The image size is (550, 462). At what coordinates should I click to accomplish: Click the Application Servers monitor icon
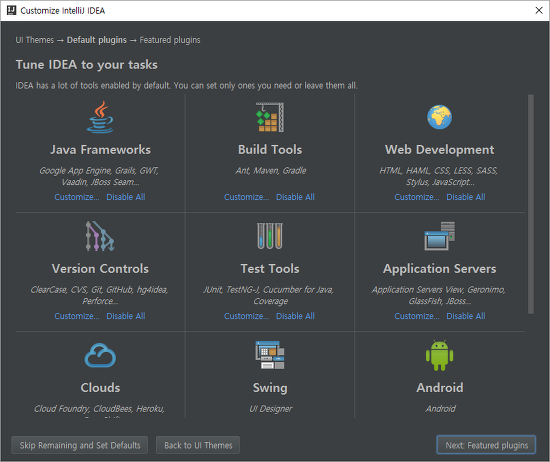pos(440,236)
